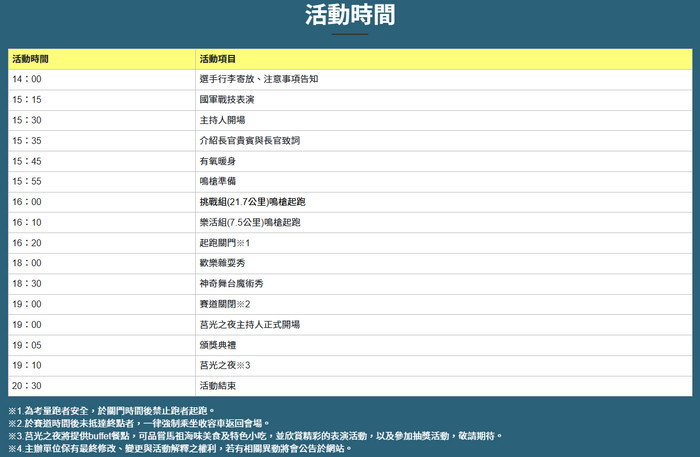The width and height of the screenshot is (700, 457).
Task: Click the 15:55 time cell
Action: point(27,182)
